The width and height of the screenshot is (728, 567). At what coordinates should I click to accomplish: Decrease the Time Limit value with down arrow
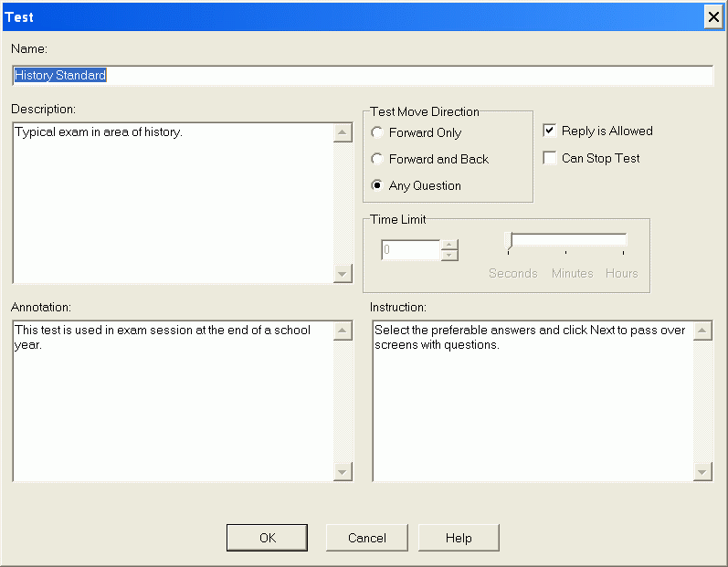(x=449, y=255)
